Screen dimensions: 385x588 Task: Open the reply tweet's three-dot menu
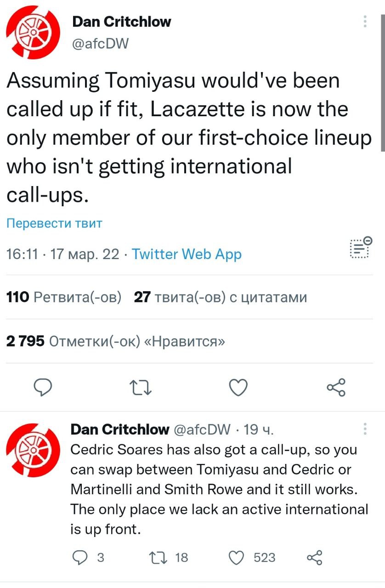click(x=365, y=429)
